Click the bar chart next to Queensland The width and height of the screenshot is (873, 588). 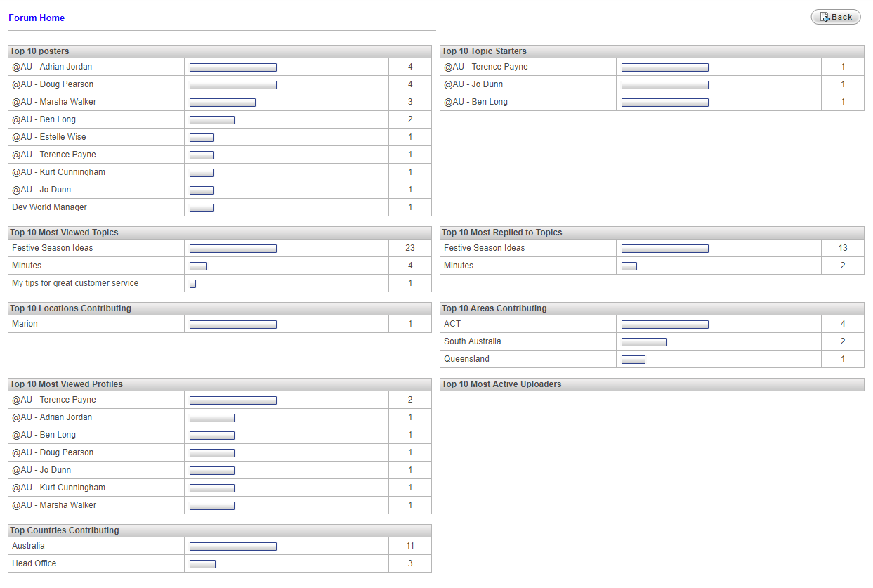tap(633, 358)
